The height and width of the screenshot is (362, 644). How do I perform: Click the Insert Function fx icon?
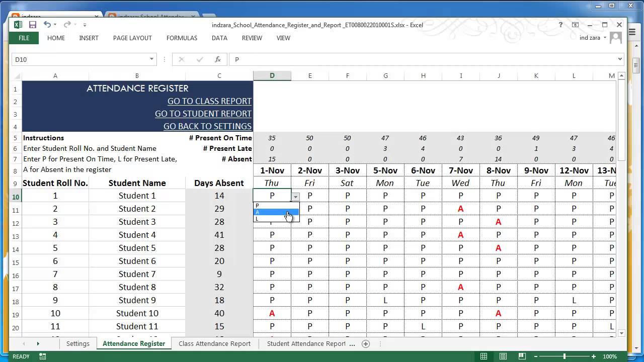coord(218,59)
